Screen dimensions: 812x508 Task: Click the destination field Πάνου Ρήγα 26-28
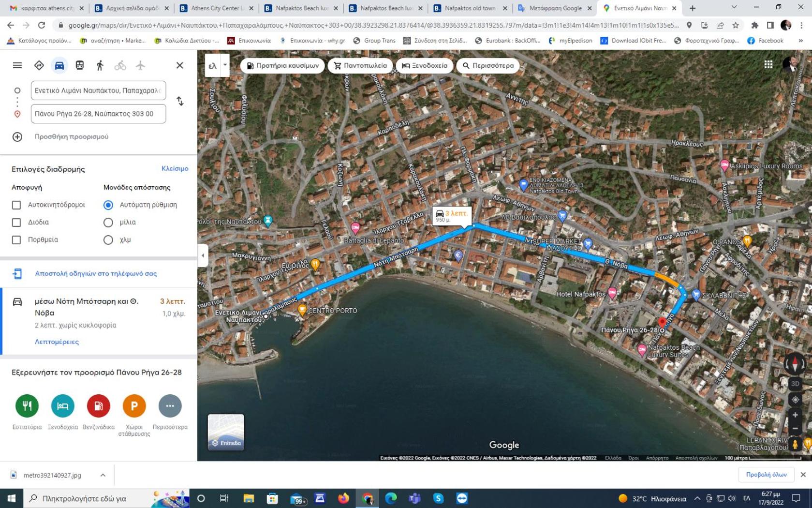pyautogui.click(x=99, y=114)
